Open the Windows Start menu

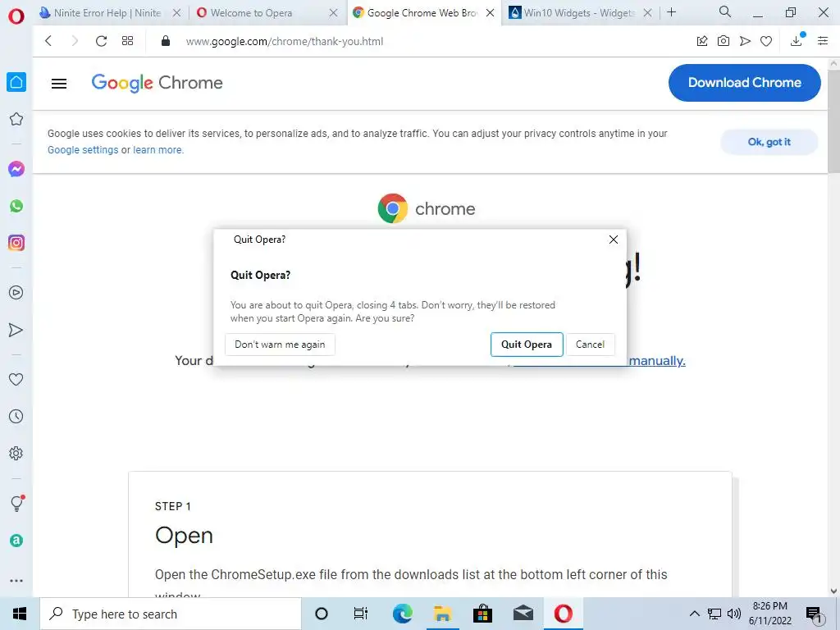(x=20, y=614)
